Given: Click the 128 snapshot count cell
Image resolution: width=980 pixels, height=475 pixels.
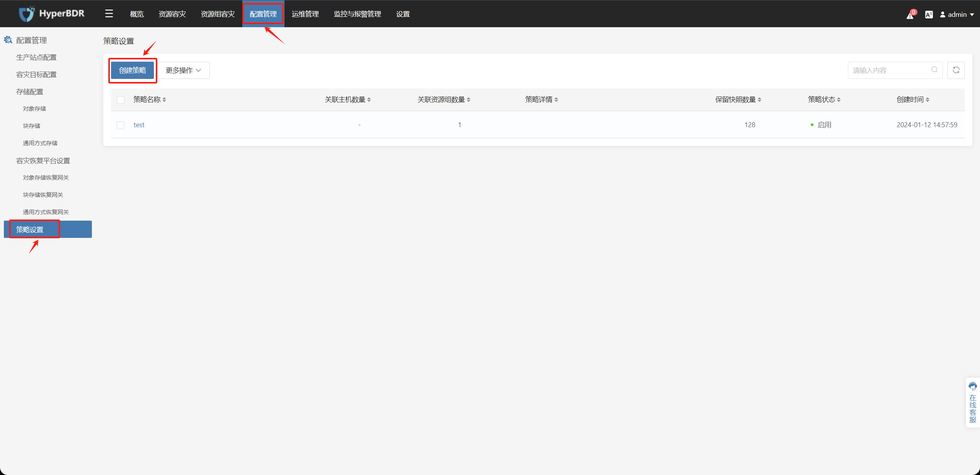Looking at the screenshot, I should tap(750, 125).
